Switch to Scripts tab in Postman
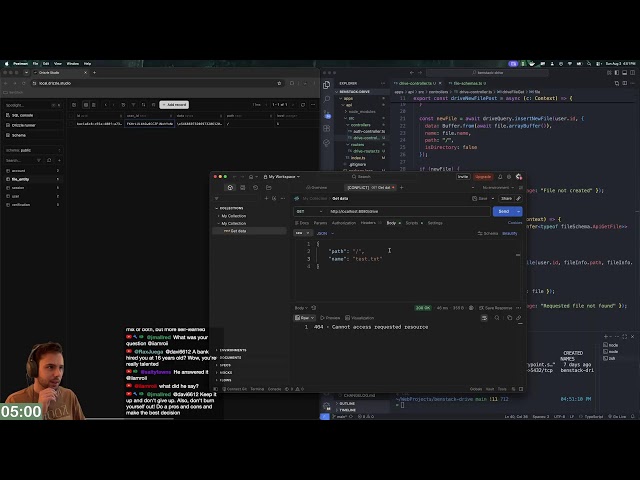This screenshot has height=480, width=640. (x=412, y=223)
